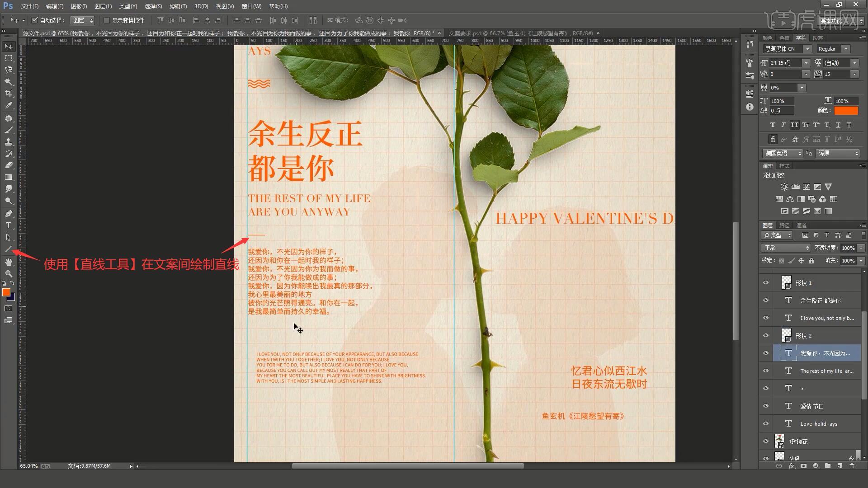868x488 pixels.
Task: Select the Hand tool
Action: 9,261
